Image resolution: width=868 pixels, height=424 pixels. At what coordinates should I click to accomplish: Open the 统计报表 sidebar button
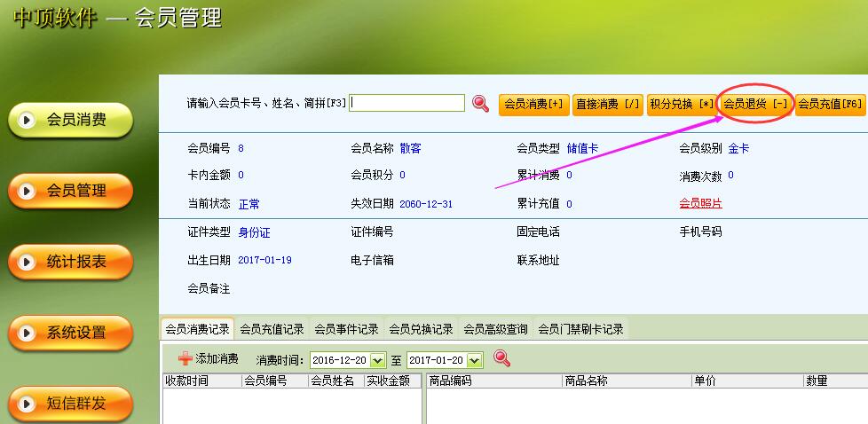click(x=70, y=262)
